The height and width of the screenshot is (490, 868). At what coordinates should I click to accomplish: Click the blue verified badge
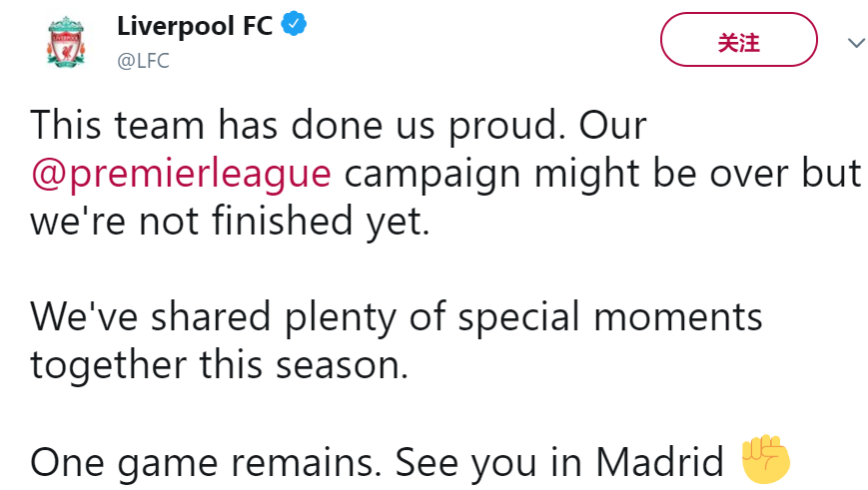point(292,26)
